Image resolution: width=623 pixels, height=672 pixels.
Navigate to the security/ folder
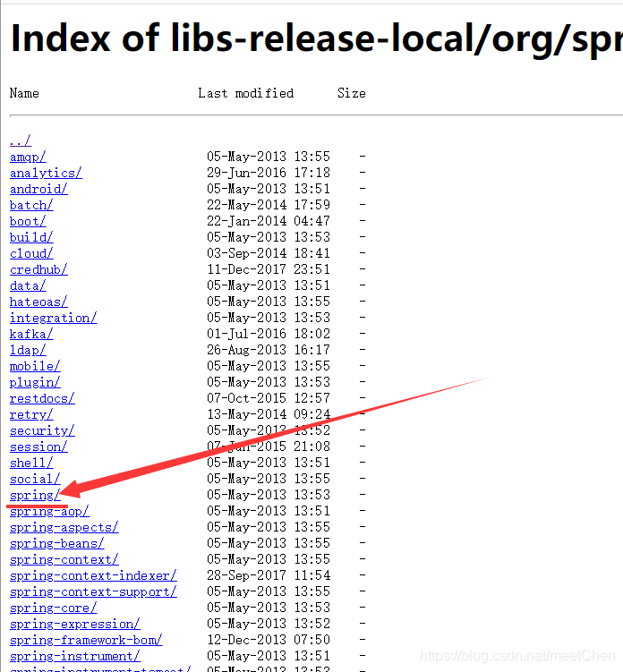click(x=42, y=430)
